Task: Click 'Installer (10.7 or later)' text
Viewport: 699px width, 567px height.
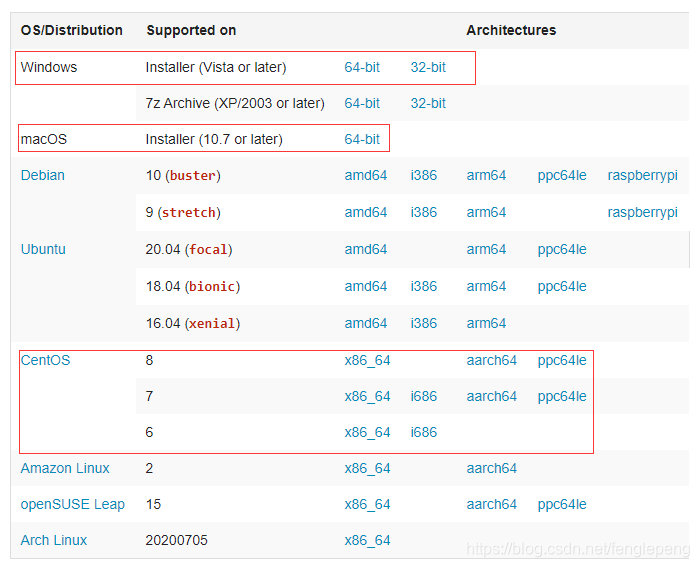Action: click(214, 140)
